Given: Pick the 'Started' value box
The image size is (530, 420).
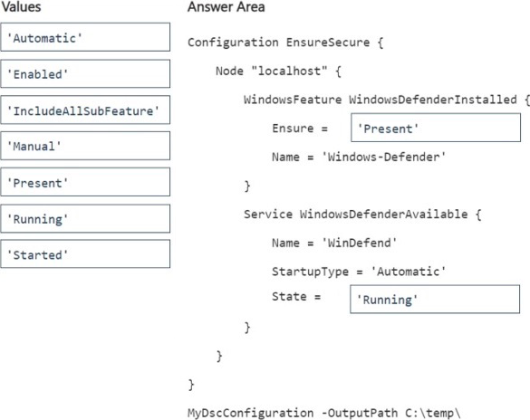Looking at the screenshot, I should point(85,253).
